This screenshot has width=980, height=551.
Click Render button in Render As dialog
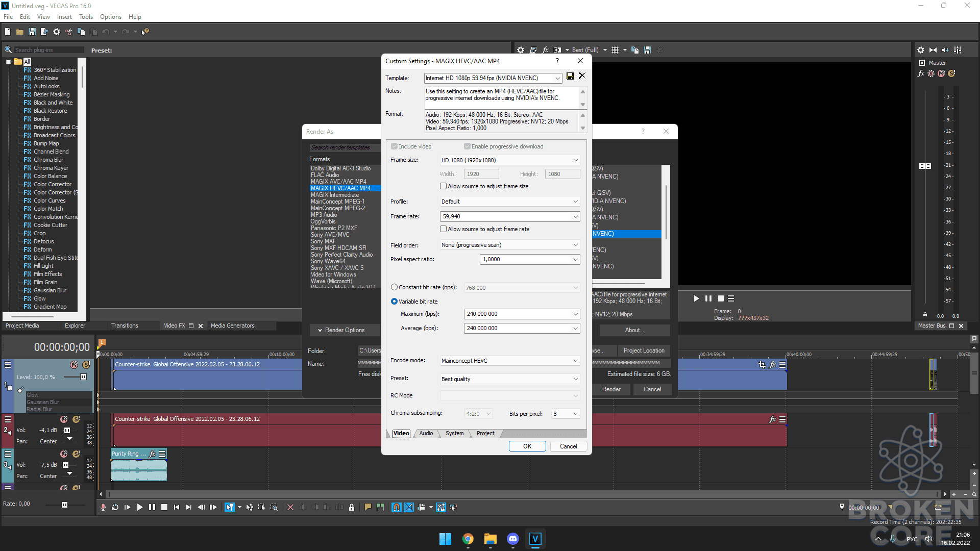click(611, 389)
